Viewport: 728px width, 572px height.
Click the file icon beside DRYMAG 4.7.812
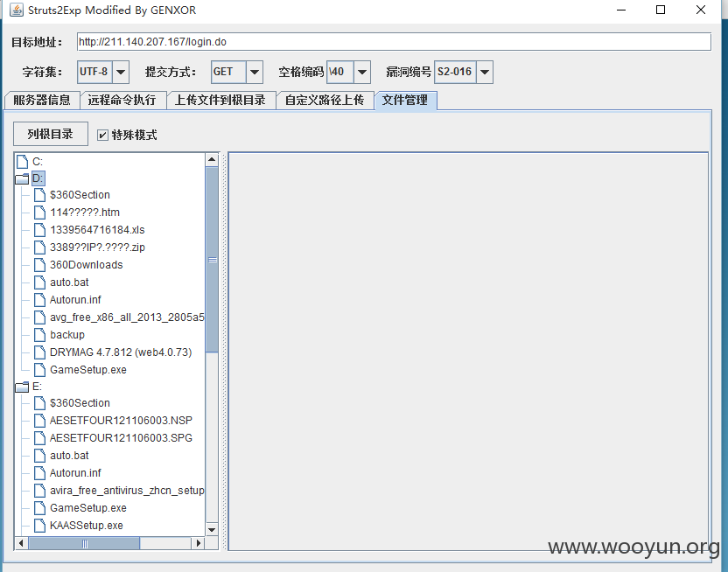coord(40,352)
